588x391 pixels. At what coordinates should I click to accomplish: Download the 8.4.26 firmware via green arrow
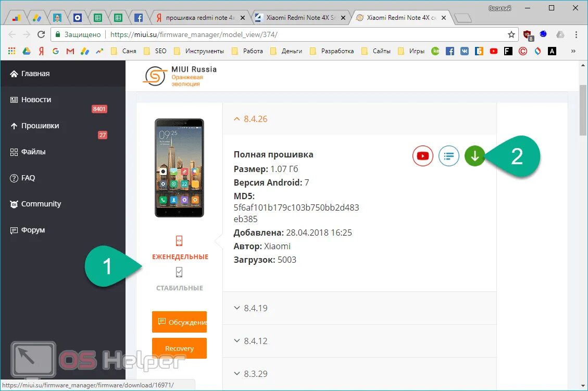click(x=474, y=156)
